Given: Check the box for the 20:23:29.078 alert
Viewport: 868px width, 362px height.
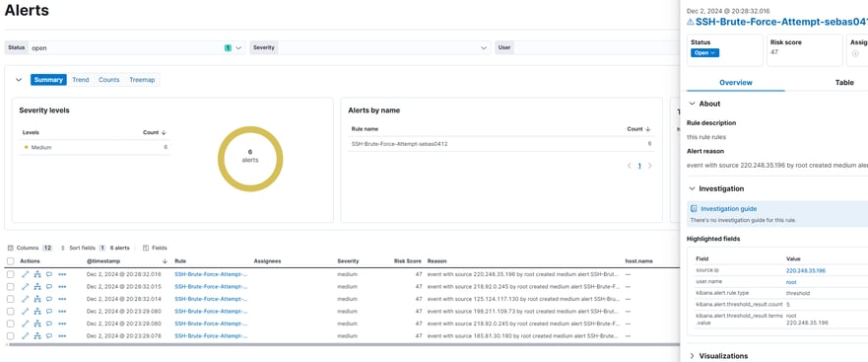Looking at the screenshot, I should click(x=11, y=335).
